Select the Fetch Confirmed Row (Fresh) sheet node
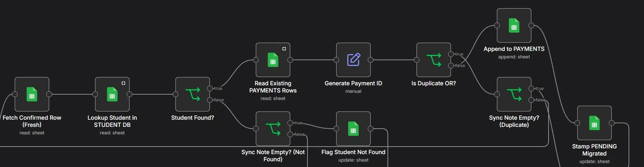The height and width of the screenshot is (167, 644). point(32,94)
